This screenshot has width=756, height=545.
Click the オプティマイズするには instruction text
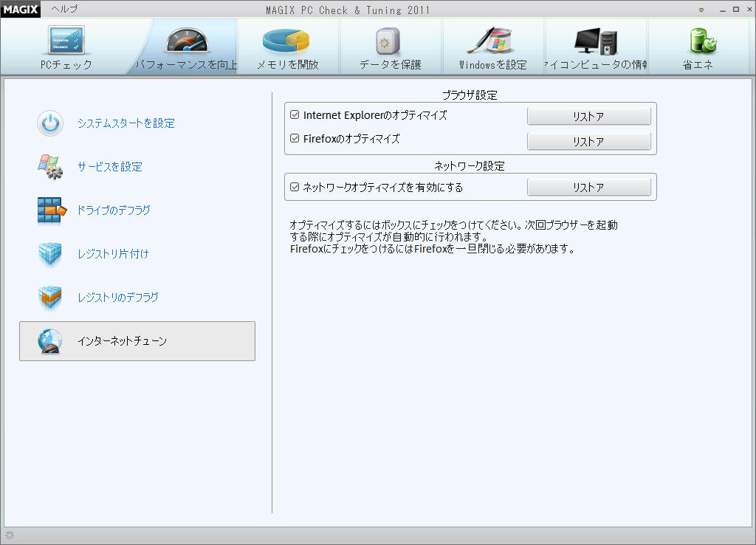454,237
